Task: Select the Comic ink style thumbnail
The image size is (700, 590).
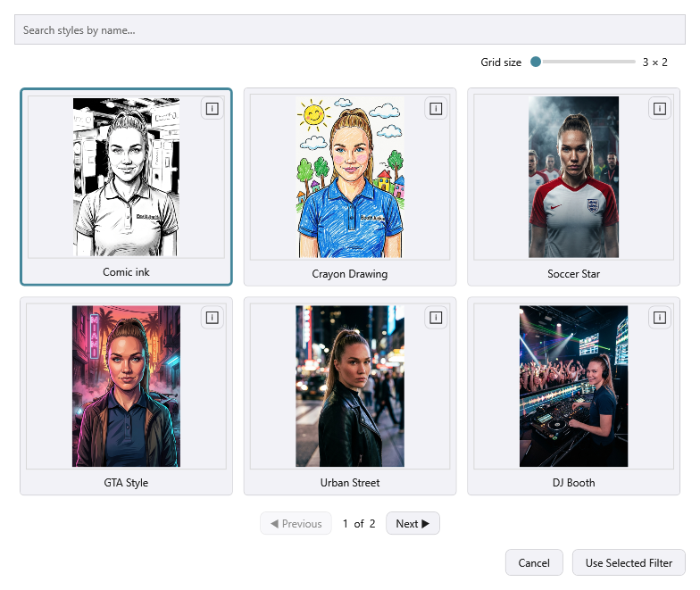Action: click(127, 177)
